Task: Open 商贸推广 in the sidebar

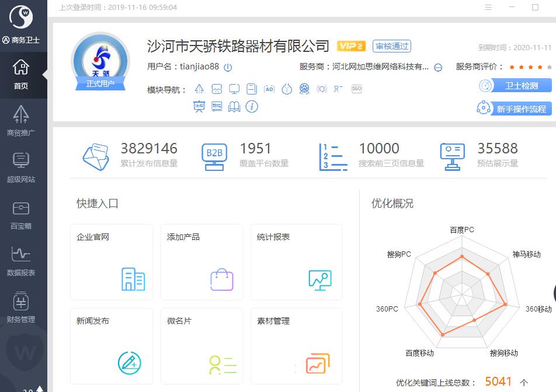Action: pyautogui.click(x=21, y=121)
